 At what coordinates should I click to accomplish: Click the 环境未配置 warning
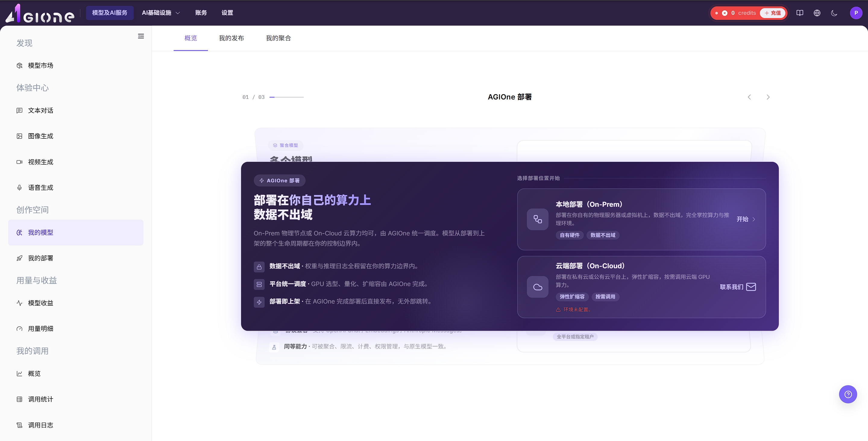pos(574,310)
